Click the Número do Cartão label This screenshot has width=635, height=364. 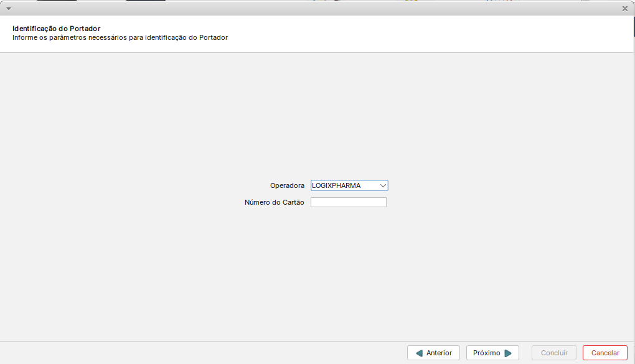pos(274,202)
